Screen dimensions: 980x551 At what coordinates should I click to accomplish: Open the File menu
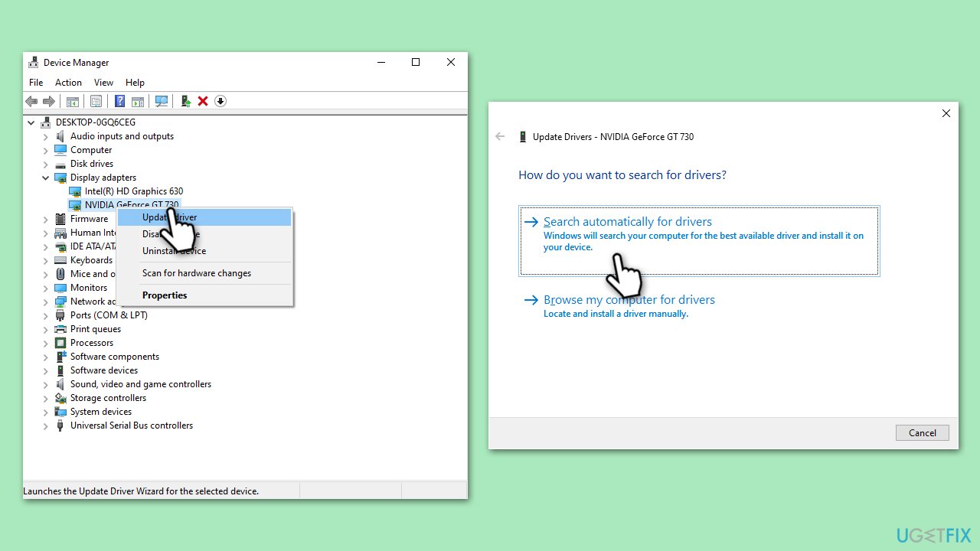[x=36, y=83]
